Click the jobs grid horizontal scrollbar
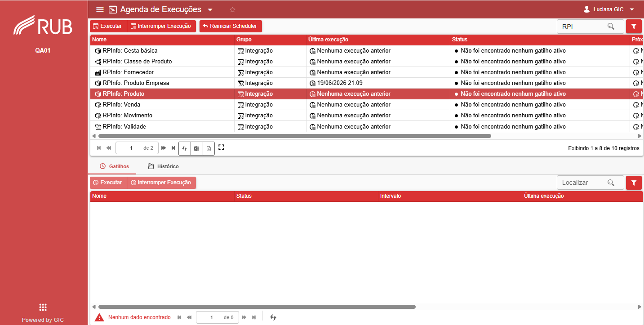Viewport: 644px width, 325px height. [x=294, y=136]
